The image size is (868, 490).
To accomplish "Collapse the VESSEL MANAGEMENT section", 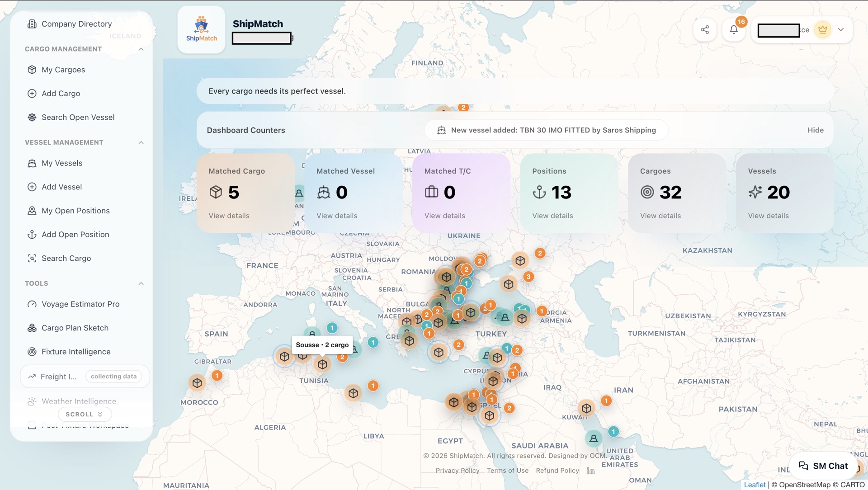I will pyautogui.click(x=142, y=142).
